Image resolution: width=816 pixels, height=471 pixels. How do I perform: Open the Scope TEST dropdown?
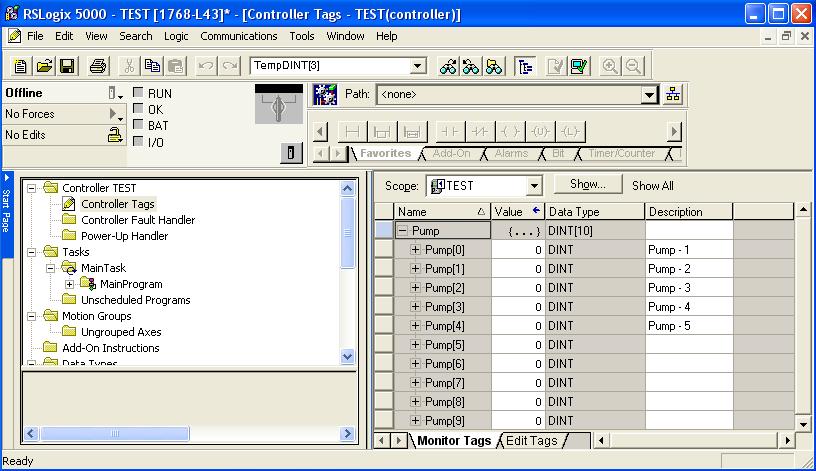(533, 186)
